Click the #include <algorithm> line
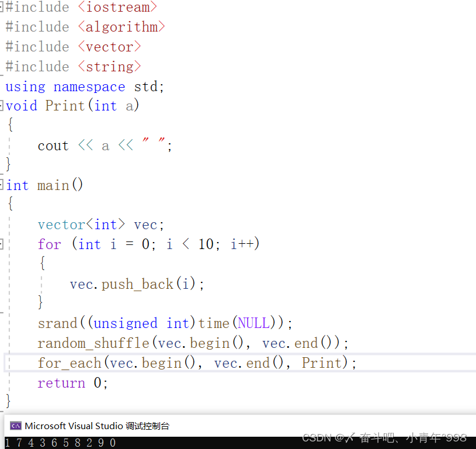The image size is (476, 449). click(85, 27)
